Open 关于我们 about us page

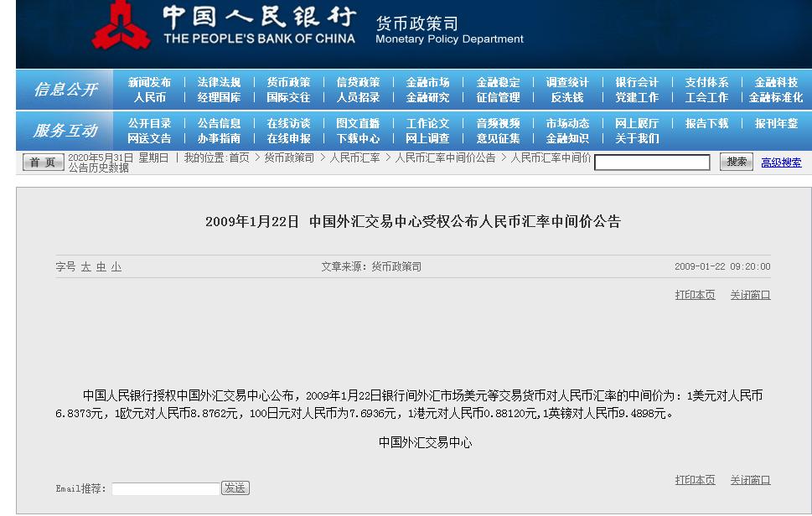(x=639, y=137)
